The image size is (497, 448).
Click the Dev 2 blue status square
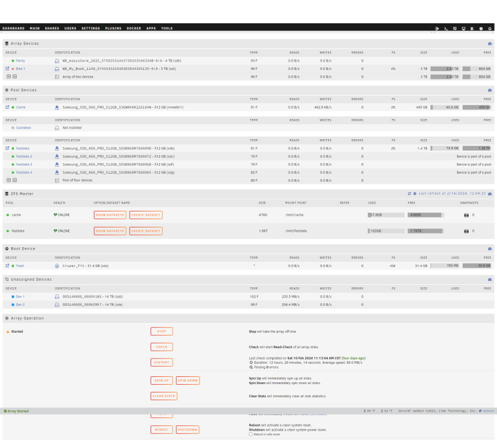(x=13, y=305)
